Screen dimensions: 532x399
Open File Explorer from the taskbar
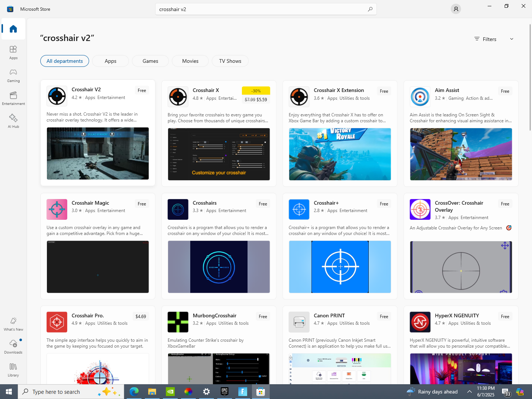152,392
